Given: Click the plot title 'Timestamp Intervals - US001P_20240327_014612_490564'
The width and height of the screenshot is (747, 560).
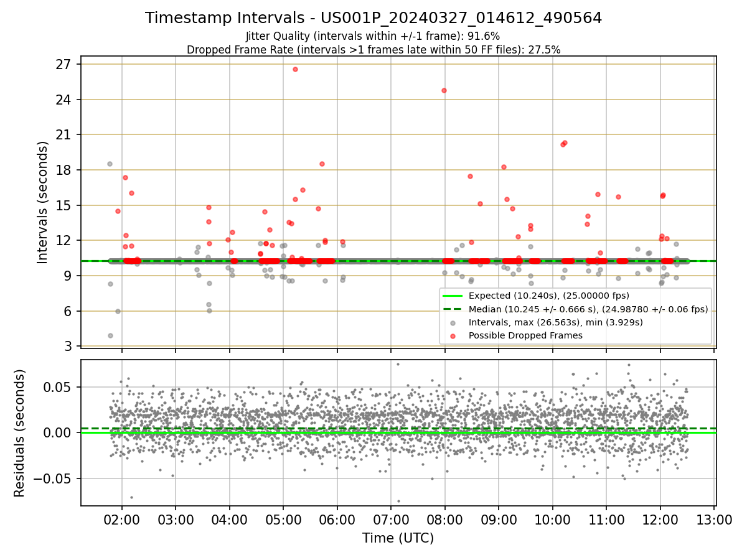Looking at the screenshot, I should coord(374,18).
